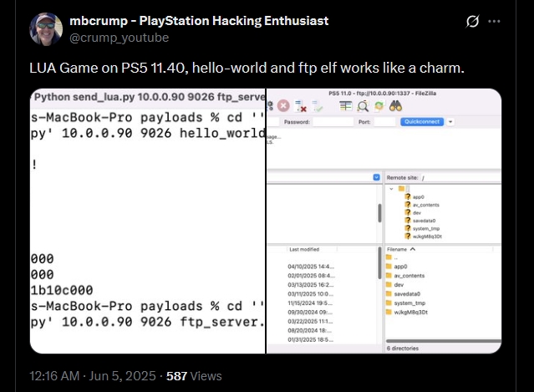
Task: Open the Grok explain icon on the tweet
Action: point(472,22)
